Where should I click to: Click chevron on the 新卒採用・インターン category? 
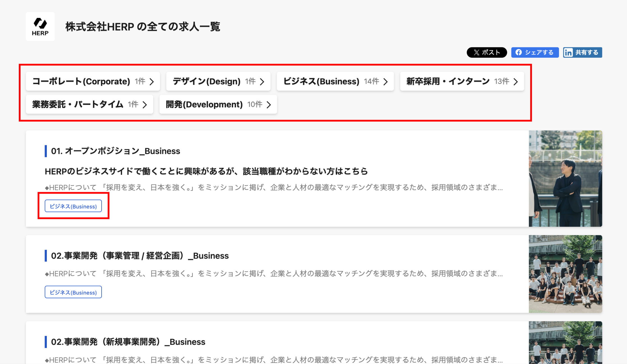click(516, 82)
